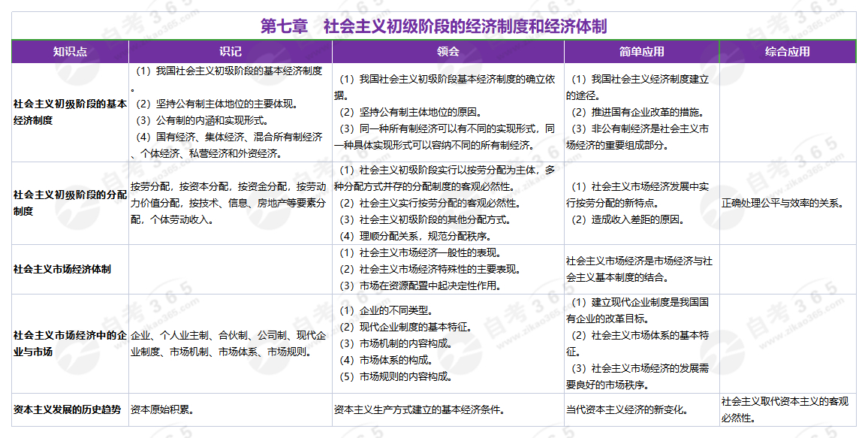Viewport: 868px width, 438px height.
Task: Select the "知识点" column header
Action: coord(70,52)
